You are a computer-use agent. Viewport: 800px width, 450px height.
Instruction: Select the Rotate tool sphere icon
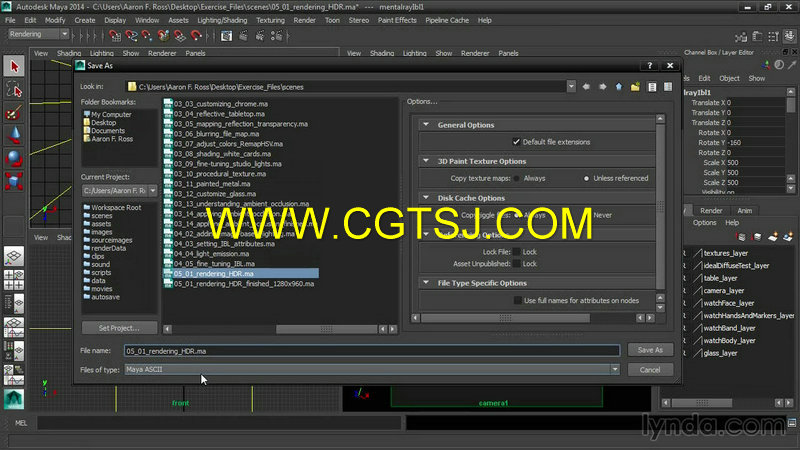(x=14, y=159)
